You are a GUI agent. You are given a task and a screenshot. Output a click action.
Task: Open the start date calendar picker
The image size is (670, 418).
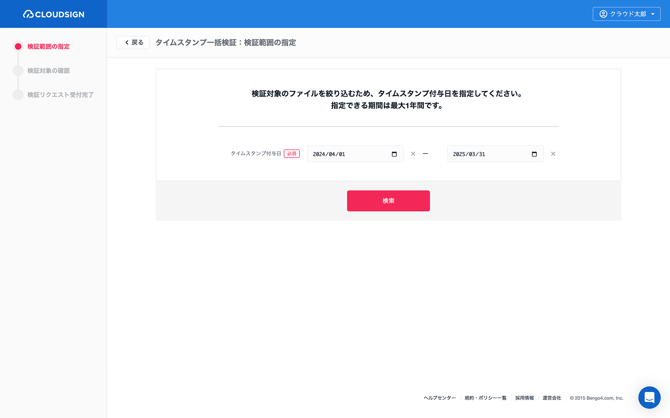pyautogui.click(x=394, y=154)
